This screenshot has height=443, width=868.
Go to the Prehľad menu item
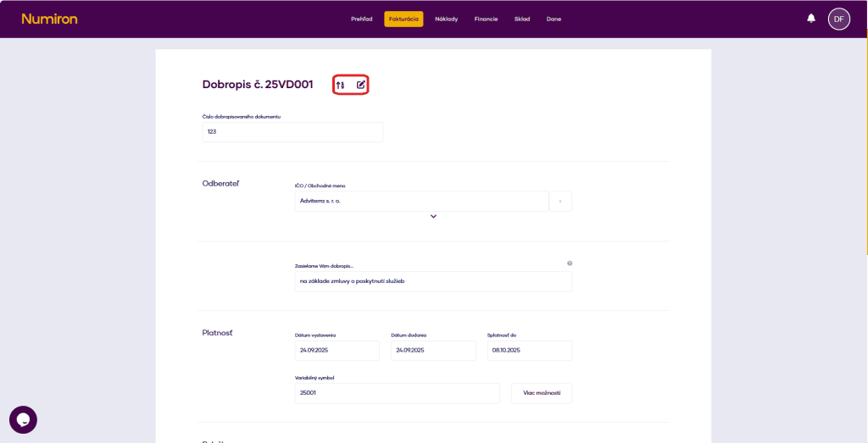(361, 19)
